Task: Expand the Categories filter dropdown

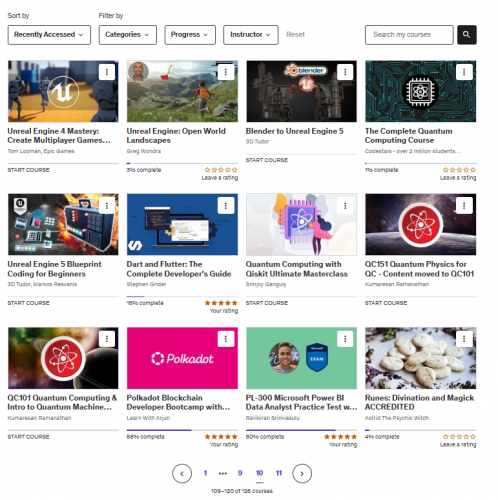Action: (x=128, y=35)
